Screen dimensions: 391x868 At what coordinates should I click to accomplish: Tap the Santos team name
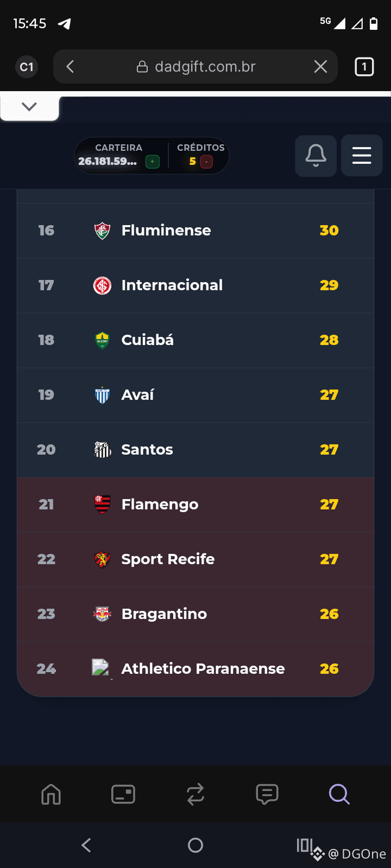147,450
